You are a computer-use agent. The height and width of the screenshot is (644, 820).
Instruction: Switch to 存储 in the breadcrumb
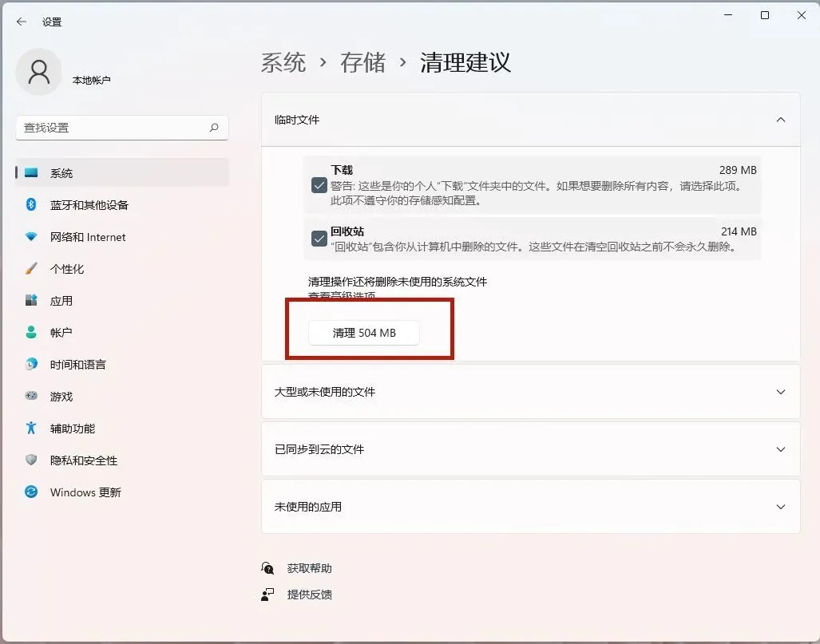click(362, 63)
